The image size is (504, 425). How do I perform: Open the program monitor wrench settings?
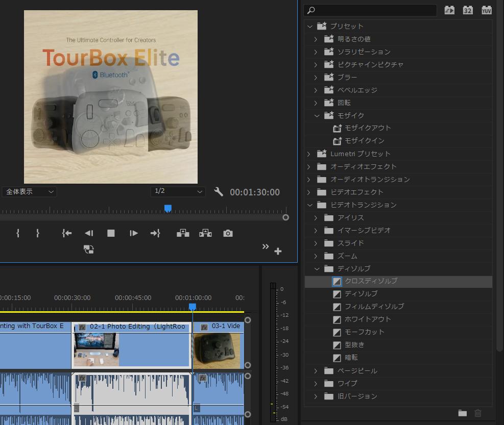click(219, 192)
